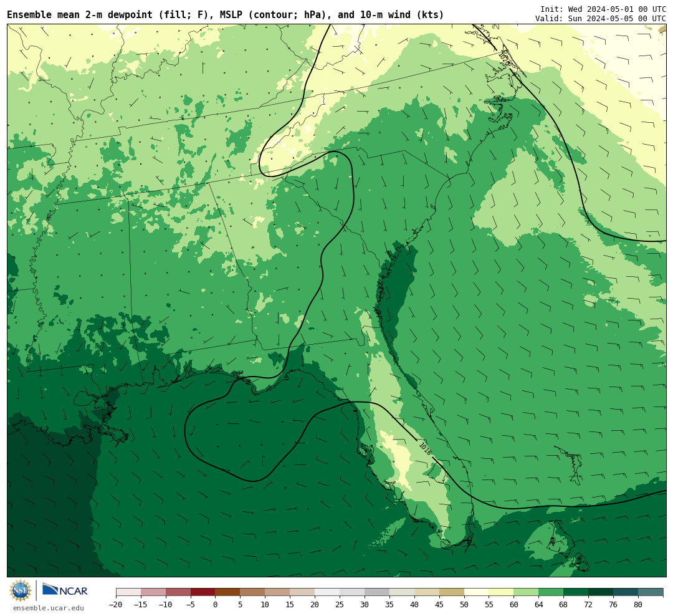This screenshot has height=616, width=673.
Task: Pick the light gray swatch between 25 and 30
Action: [x=352, y=592]
